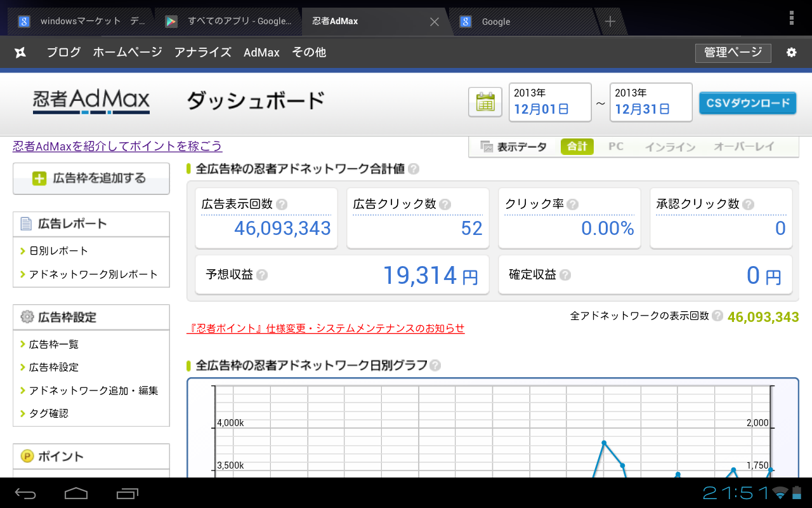Open 忍者AdMaxを紹介してポイントを稼ごう link
This screenshot has height=508, width=812.
[x=117, y=146]
